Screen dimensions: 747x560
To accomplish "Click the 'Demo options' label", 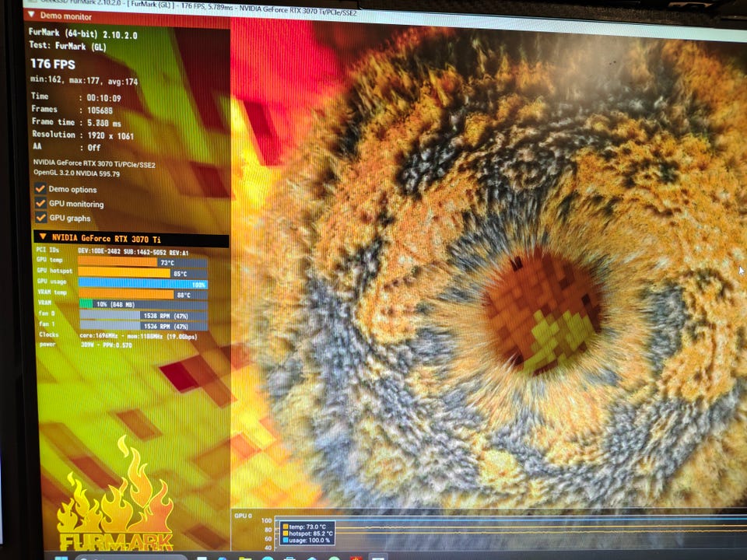I will coord(72,189).
